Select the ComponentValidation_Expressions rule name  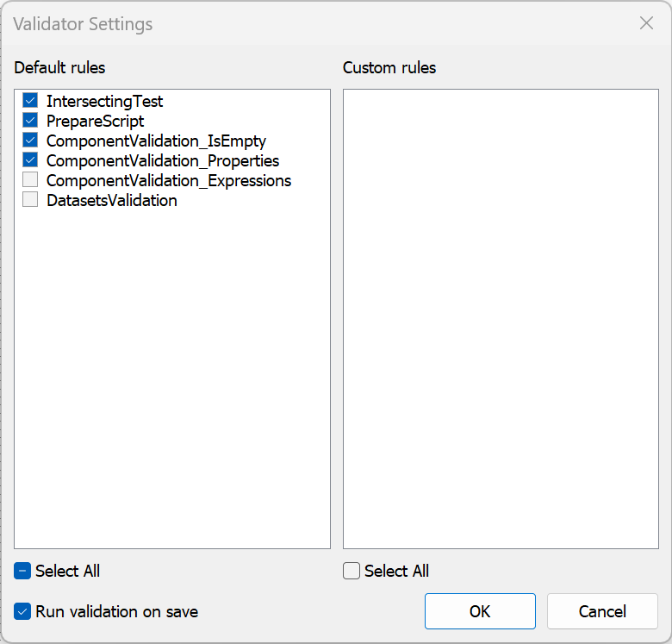click(x=169, y=180)
